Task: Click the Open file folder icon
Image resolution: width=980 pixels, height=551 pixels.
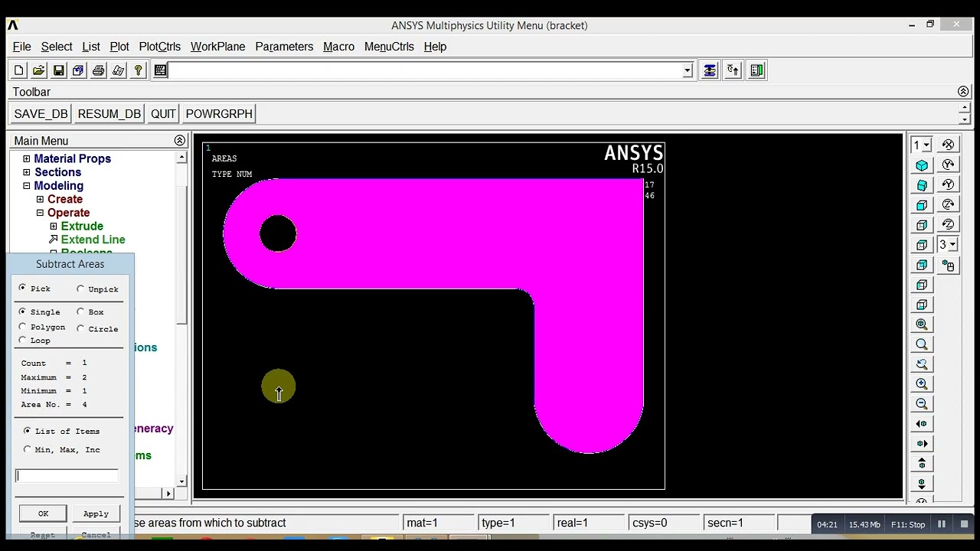Action: click(x=39, y=70)
